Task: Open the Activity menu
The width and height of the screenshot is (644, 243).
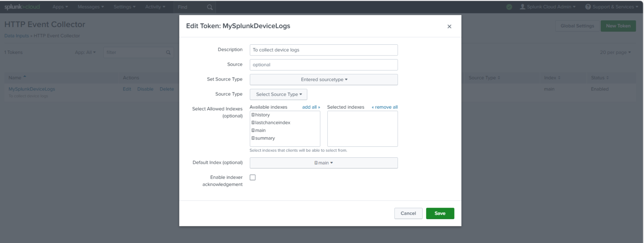Action: click(x=155, y=7)
